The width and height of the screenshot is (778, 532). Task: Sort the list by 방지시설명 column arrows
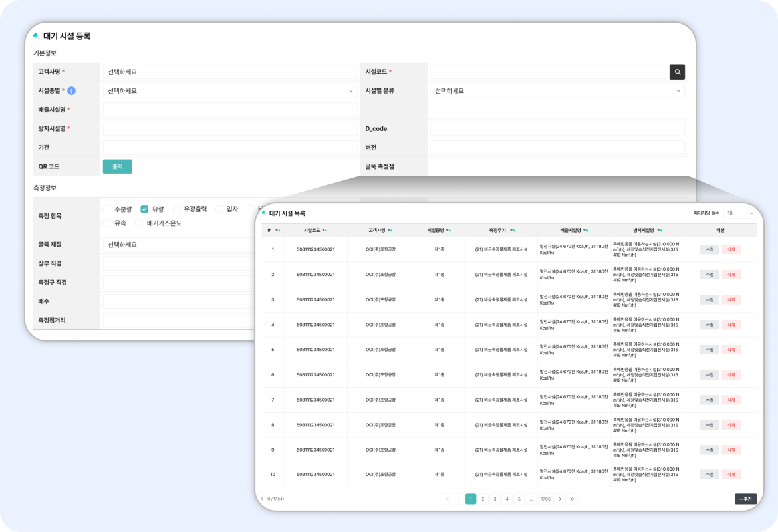[x=660, y=230]
